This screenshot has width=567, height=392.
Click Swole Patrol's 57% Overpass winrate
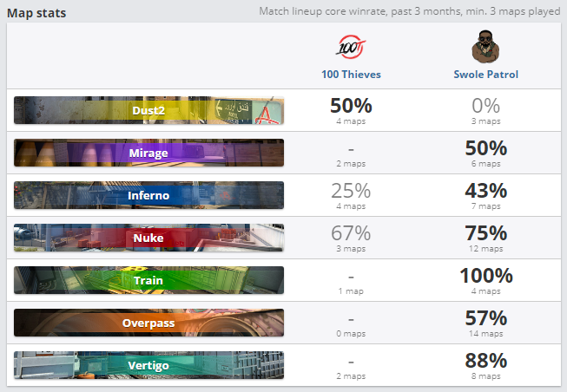click(x=485, y=318)
